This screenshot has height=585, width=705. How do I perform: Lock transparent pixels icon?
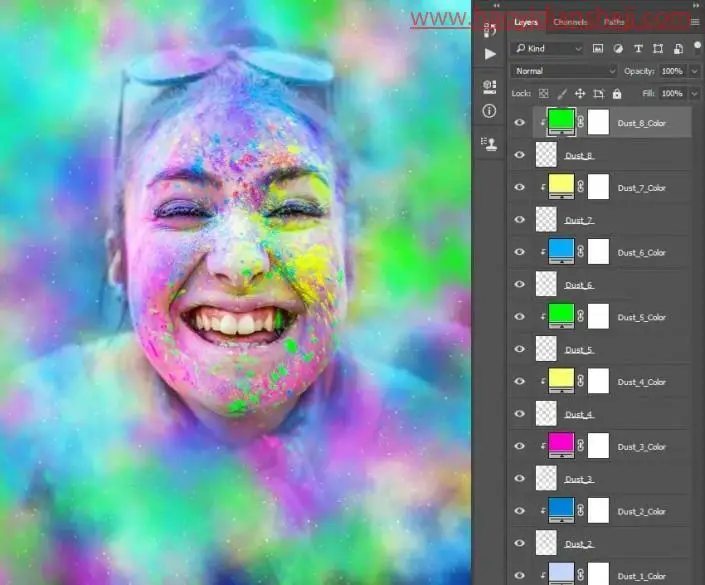click(544, 94)
